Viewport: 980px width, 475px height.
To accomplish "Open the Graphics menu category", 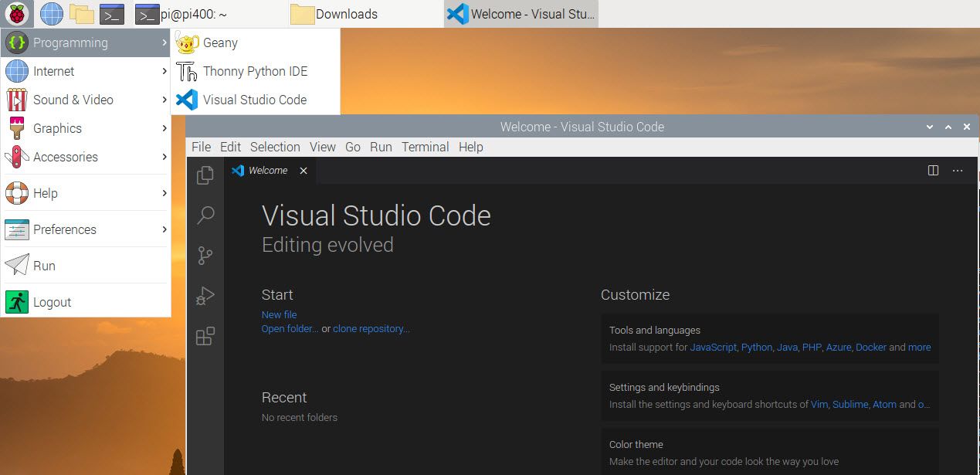I will click(x=86, y=128).
